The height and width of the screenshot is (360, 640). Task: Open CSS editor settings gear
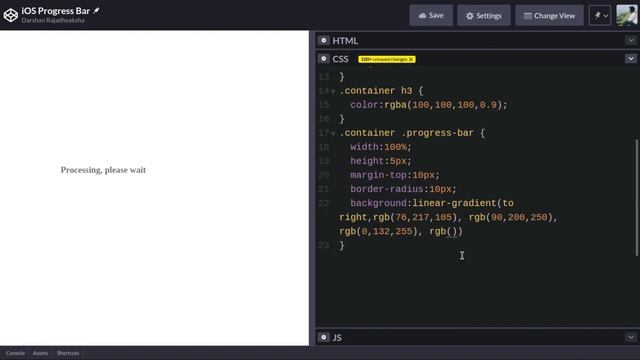(x=324, y=59)
